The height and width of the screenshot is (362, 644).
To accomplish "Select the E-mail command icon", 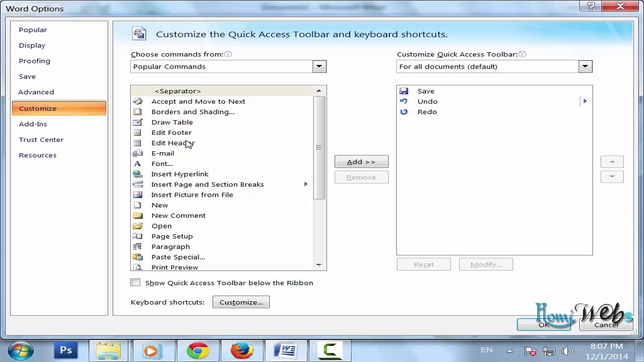I will [137, 153].
